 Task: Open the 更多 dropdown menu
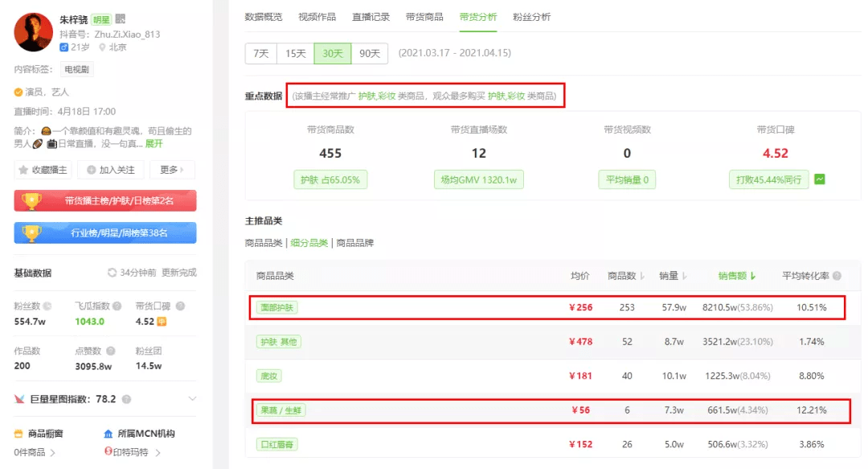click(172, 170)
